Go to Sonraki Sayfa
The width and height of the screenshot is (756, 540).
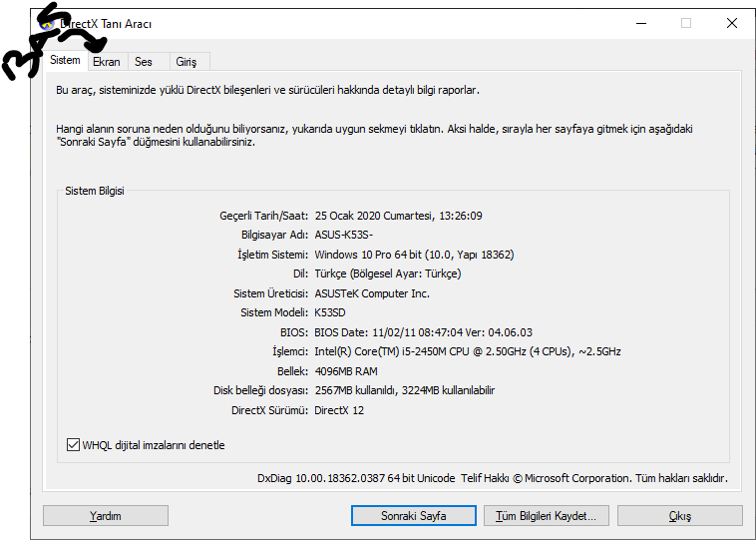pyautogui.click(x=414, y=516)
